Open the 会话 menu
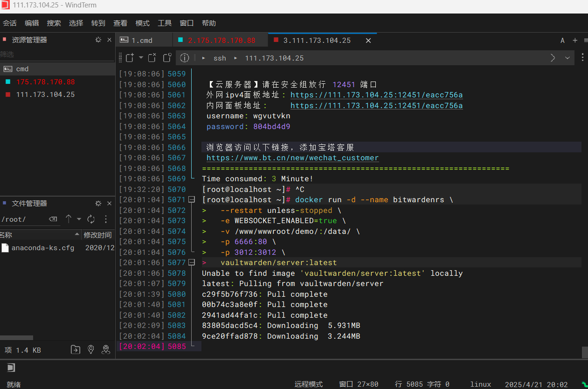 pyautogui.click(x=9, y=23)
